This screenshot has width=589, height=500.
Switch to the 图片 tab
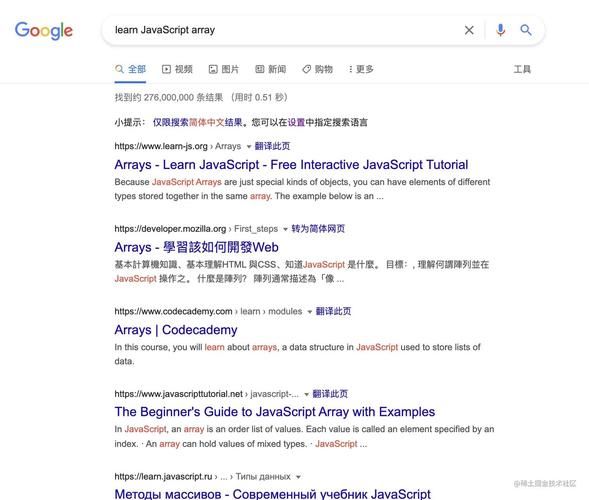[x=224, y=69]
